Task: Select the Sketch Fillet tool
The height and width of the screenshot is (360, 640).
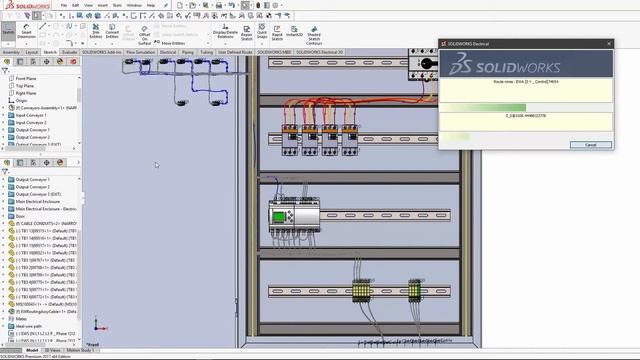Action: click(69, 43)
